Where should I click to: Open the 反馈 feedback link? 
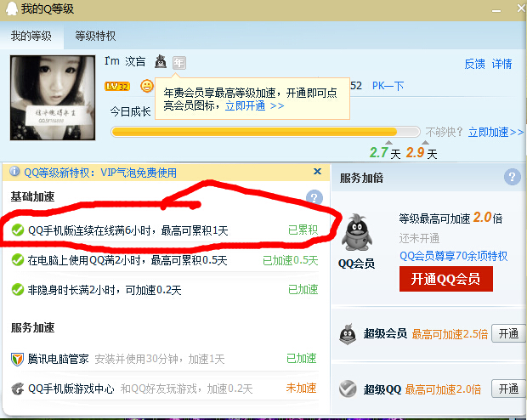point(474,64)
